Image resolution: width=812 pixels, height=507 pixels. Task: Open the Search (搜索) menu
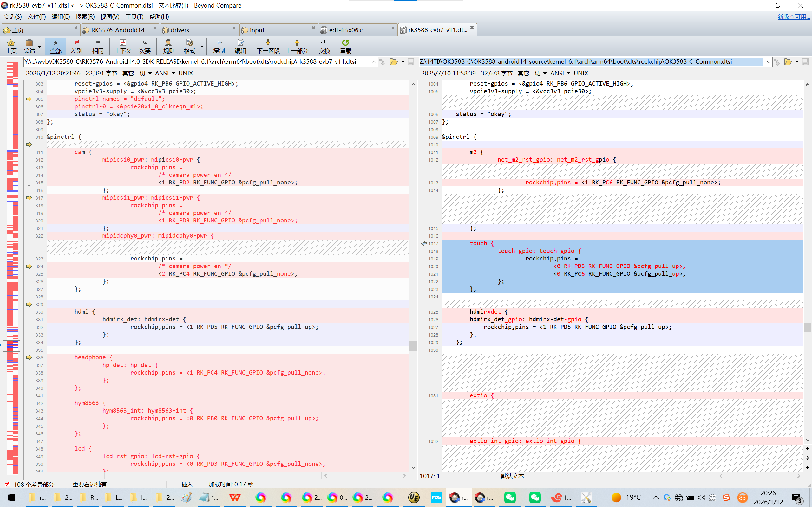[x=85, y=16]
